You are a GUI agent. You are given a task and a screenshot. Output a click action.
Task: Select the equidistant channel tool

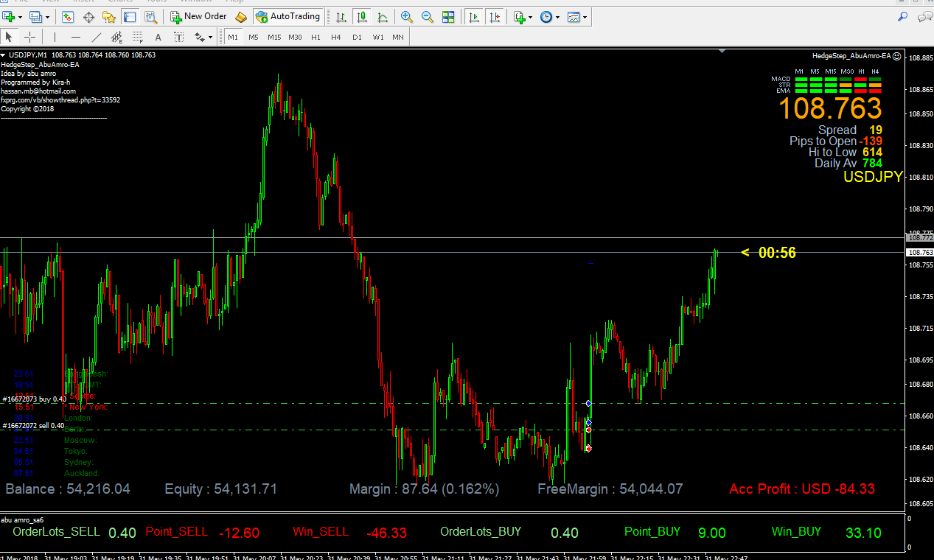[x=116, y=37]
